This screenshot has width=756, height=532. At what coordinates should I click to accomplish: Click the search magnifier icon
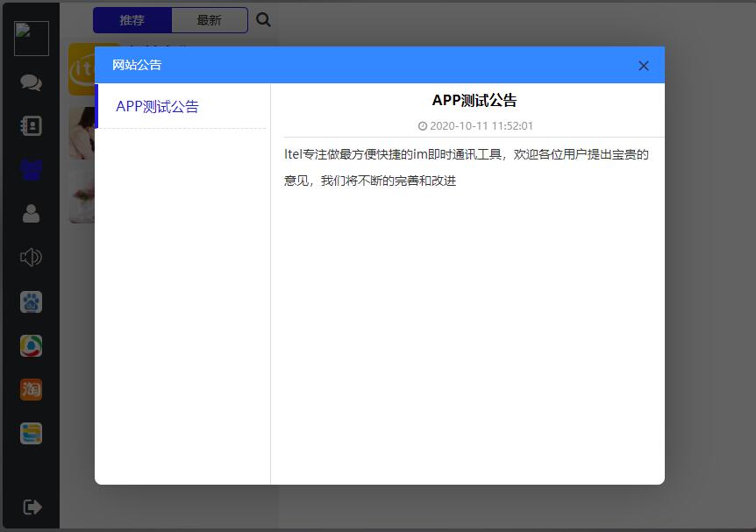pos(263,20)
